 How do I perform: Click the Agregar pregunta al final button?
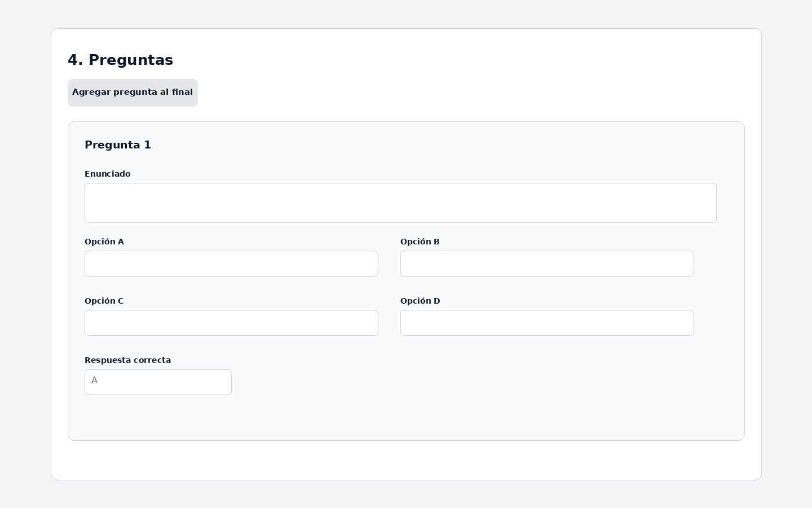(x=133, y=93)
